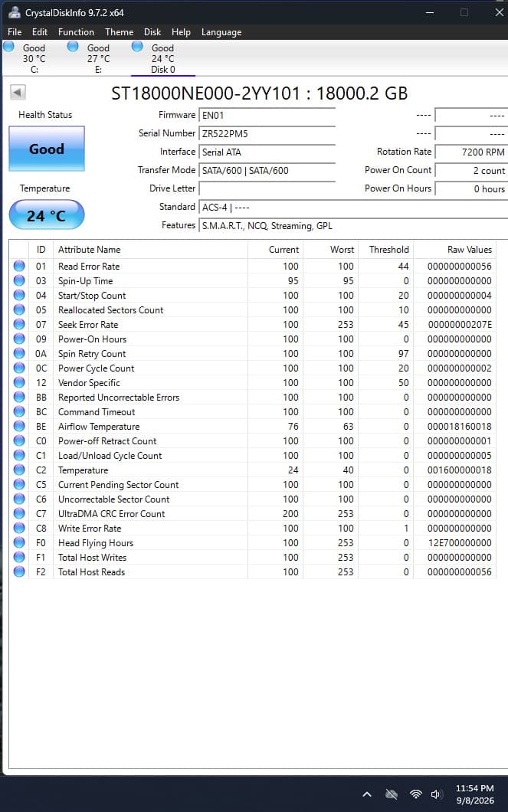Click the status orb for Power-off Retract Count
Image resolution: width=508 pixels, height=812 pixels.
point(19,440)
